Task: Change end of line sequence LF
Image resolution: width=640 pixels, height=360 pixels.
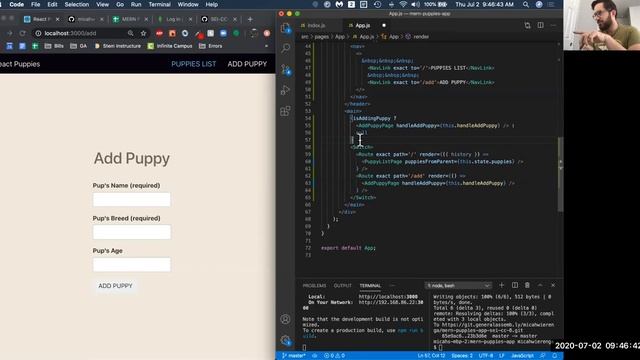Action: [x=502, y=356]
